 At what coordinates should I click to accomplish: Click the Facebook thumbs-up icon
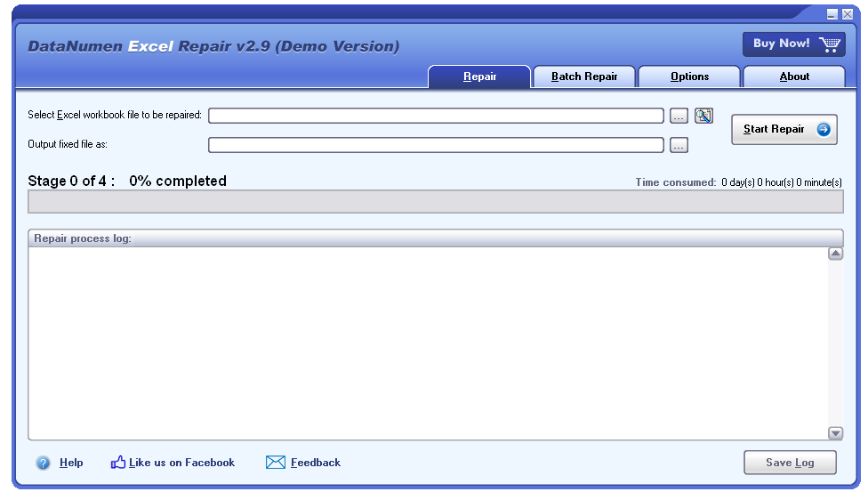[118, 462]
